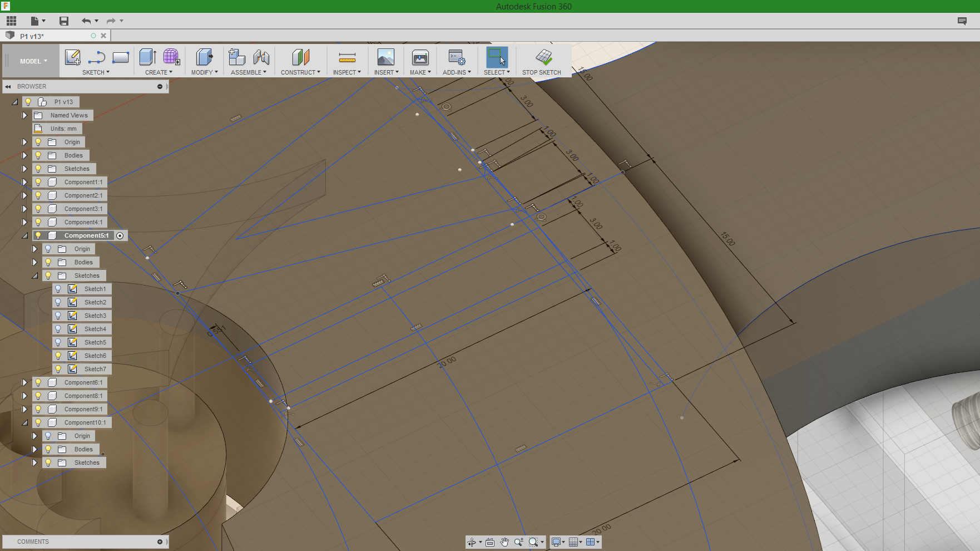Click the Stop Sketch icon
Viewport: 980px width, 551px height.
click(x=543, y=57)
